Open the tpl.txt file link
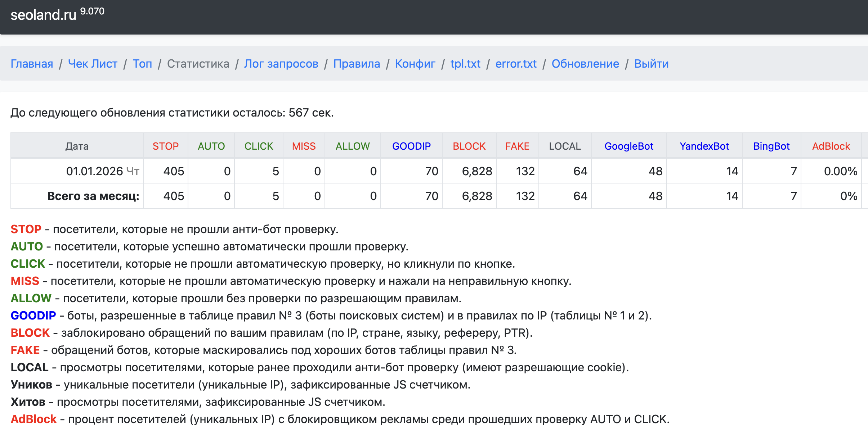 [x=465, y=64]
